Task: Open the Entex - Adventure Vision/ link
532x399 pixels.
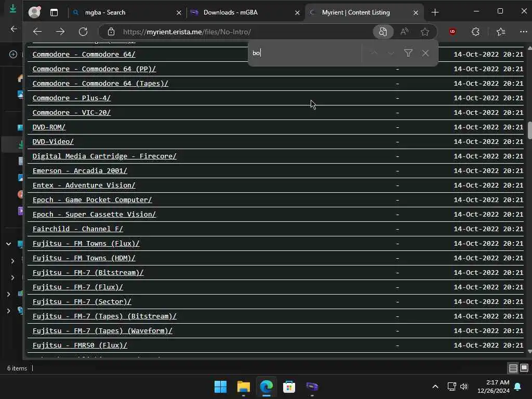Action: 84,185
